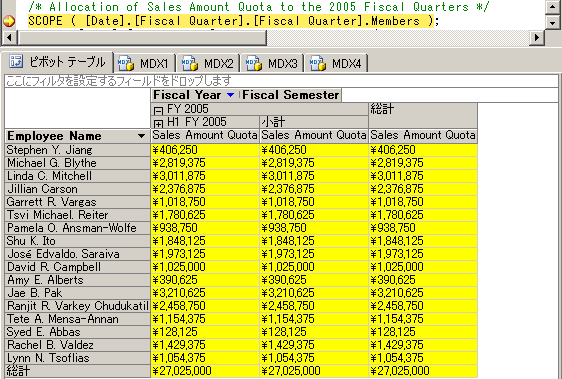Click the horizontal scrollbar thumb
The width and height of the screenshot is (562, 379).
[x=142, y=37]
